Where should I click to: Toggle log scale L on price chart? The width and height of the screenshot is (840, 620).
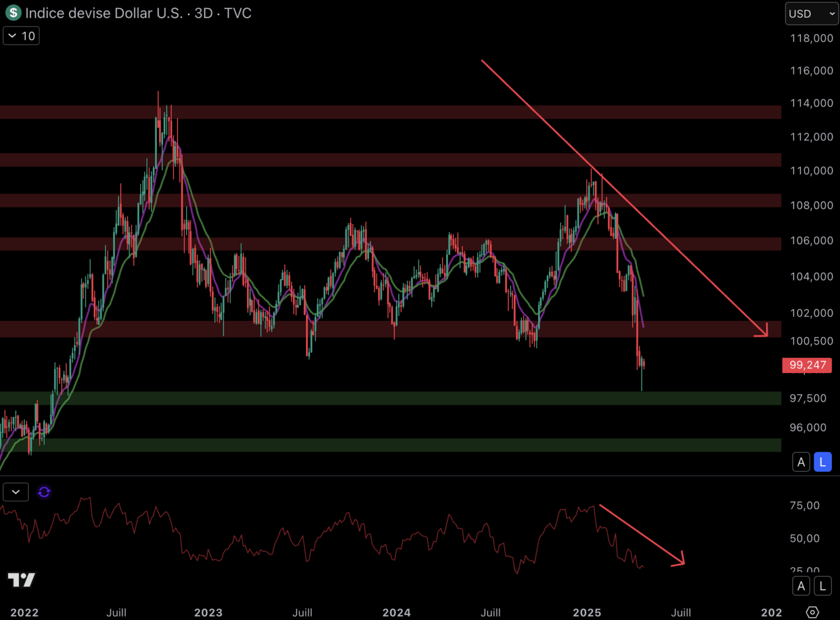[x=823, y=462]
